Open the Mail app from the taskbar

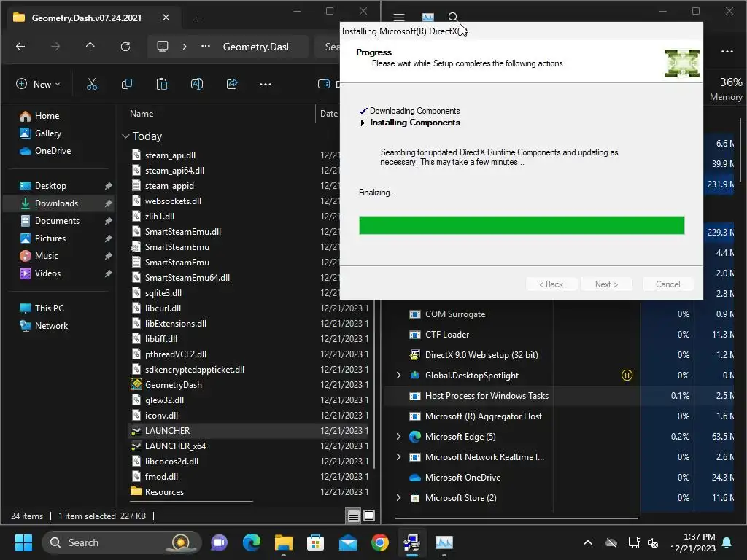[348, 542]
